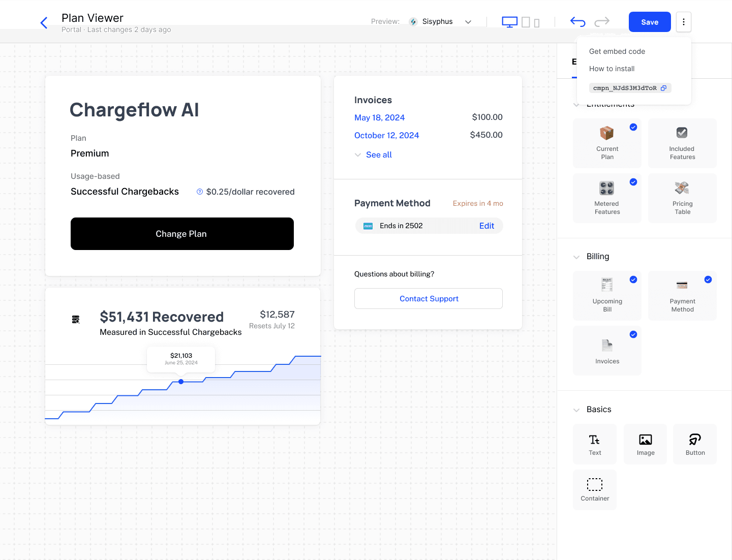Toggle the Current Plan element checkmark
732x560 pixels.
coord(633,127)
